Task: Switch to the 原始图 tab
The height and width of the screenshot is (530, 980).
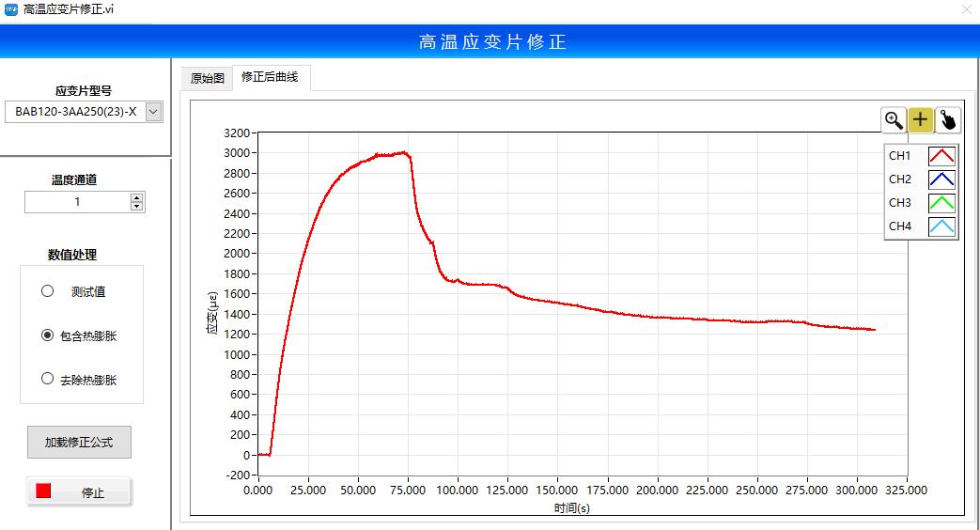Action: tap(207, 78)
